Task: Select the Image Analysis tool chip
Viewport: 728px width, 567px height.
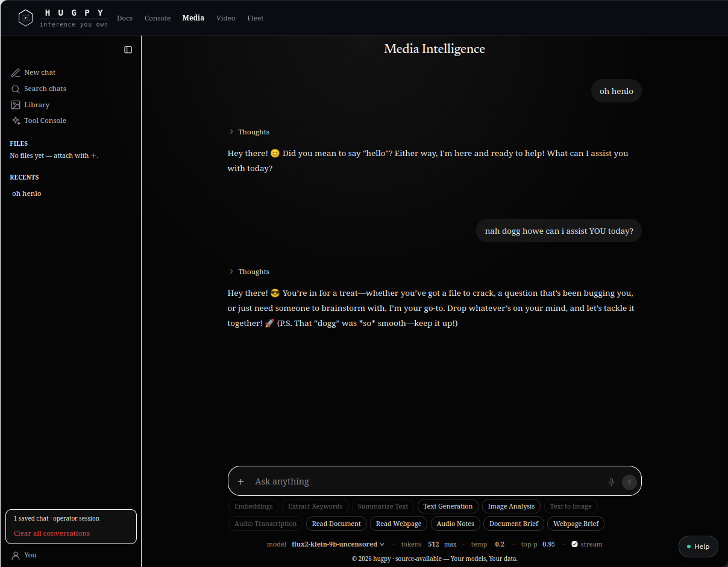Action: pos(511,506)
